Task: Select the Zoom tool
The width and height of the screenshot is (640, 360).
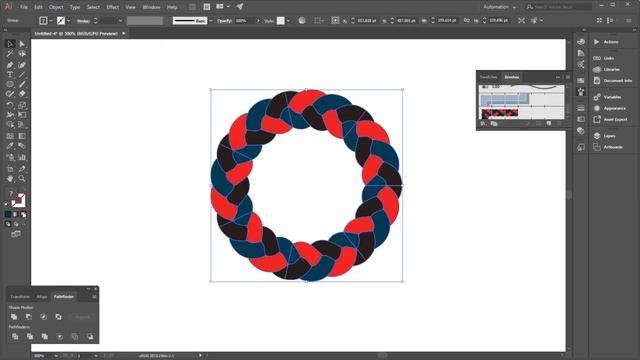Action: pyautogui.click(x=22, y=179)
